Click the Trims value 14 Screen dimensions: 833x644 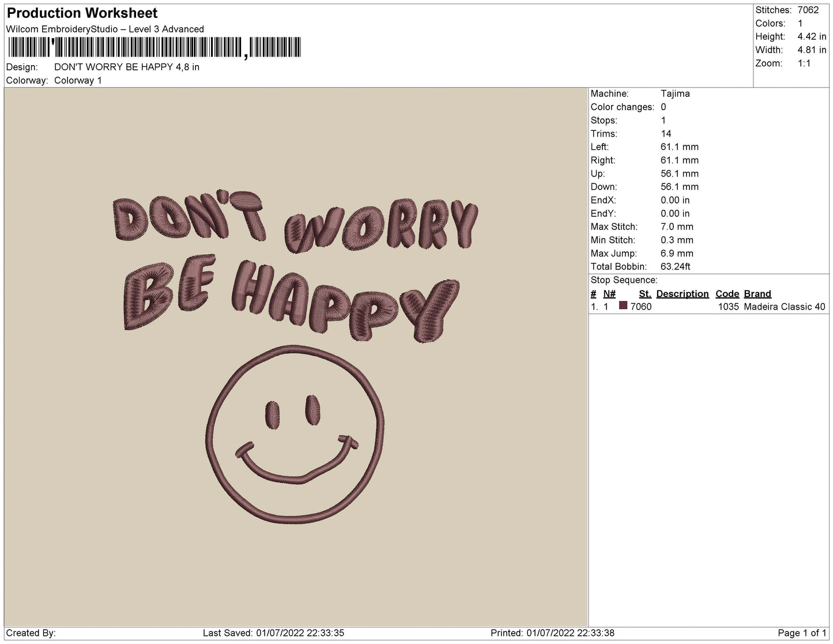(666, 133)
